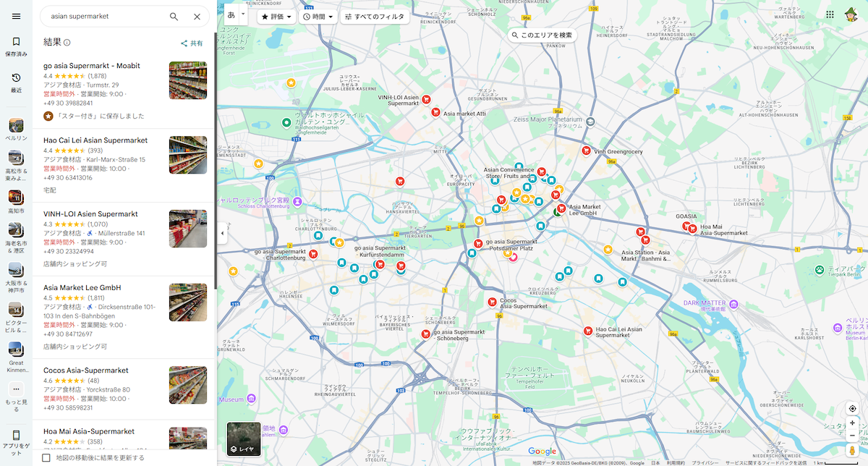Open the rating (評価) filter dropdown
The height and width of the screenshot is (466, 868).
coord(277,16)
